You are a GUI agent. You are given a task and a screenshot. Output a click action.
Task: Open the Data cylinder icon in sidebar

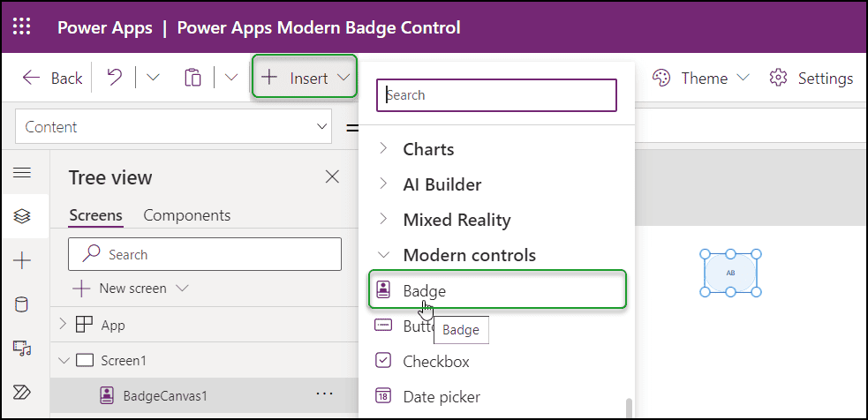21,305
